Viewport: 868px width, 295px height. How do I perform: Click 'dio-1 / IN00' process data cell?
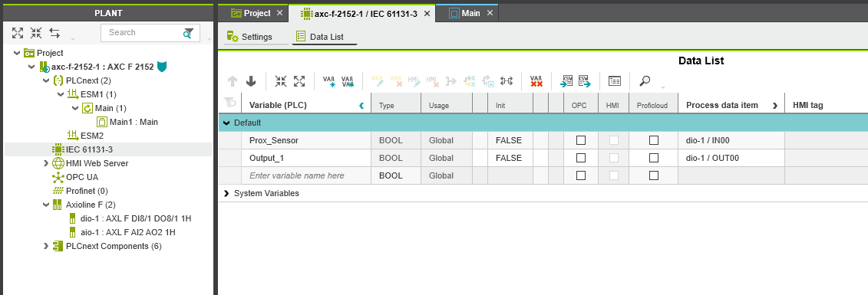(731, 140)
